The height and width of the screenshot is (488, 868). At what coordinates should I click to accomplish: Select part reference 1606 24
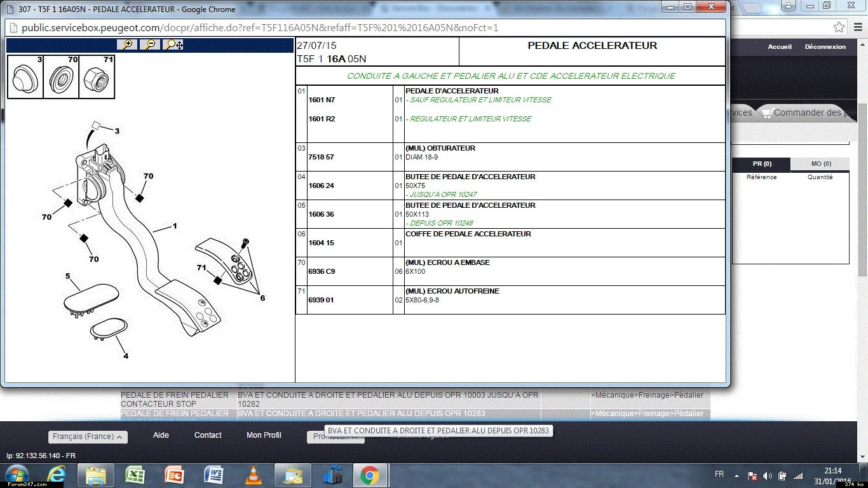[x=321, y=186]
